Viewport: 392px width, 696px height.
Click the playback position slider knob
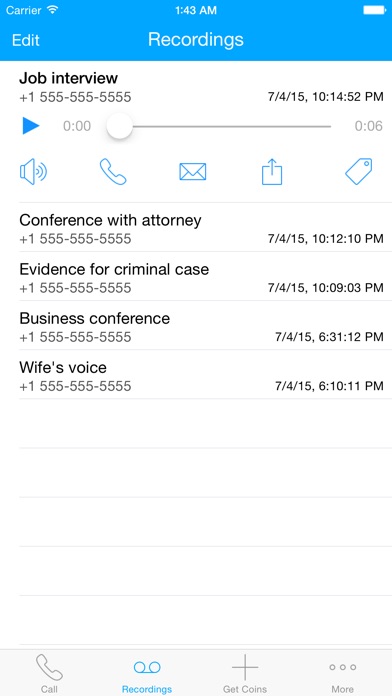(119, 126)
